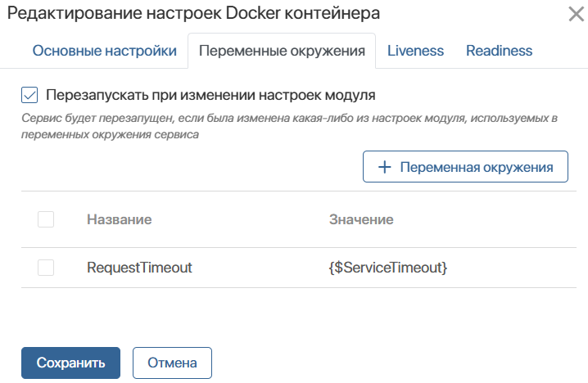Click the Значение column header
The height and width of the screenshot is (383, 588).
point(361,219)
